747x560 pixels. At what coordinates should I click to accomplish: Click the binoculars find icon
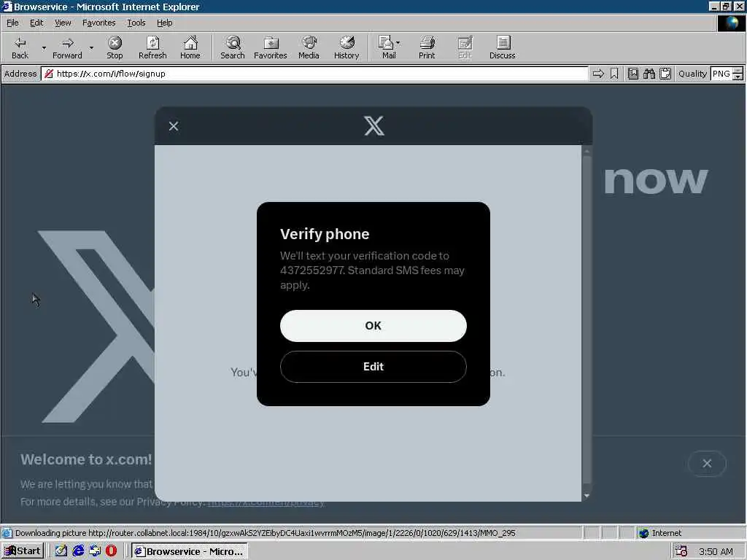coord(649,74)
